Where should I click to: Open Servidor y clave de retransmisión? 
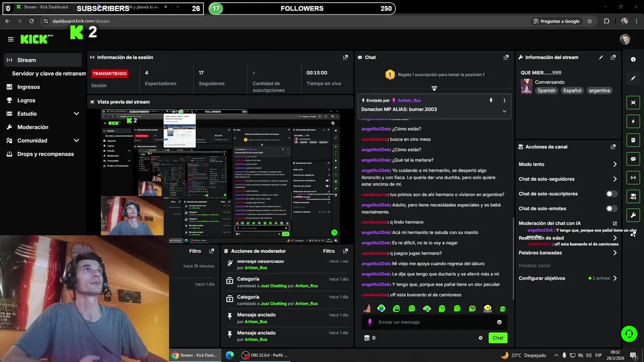point(49,73)
